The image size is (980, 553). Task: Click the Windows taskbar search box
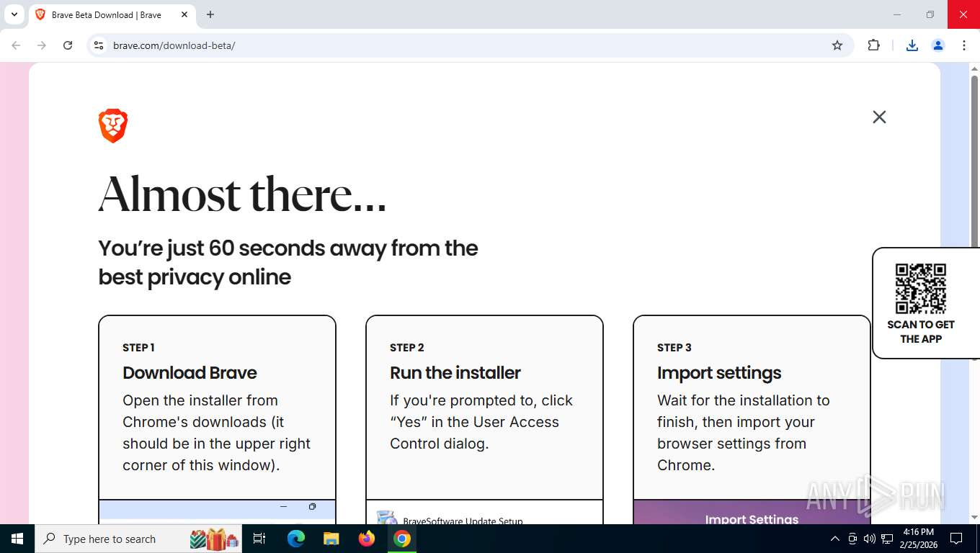point(138,539)
